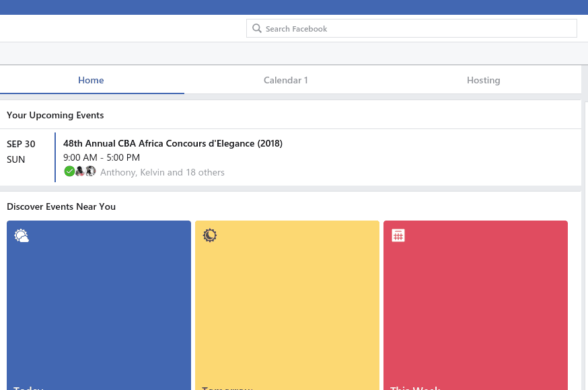The image size is (588, 390).
Task: Click the moon icon on Tomorrow card
Action: click(x=210, y=235)
